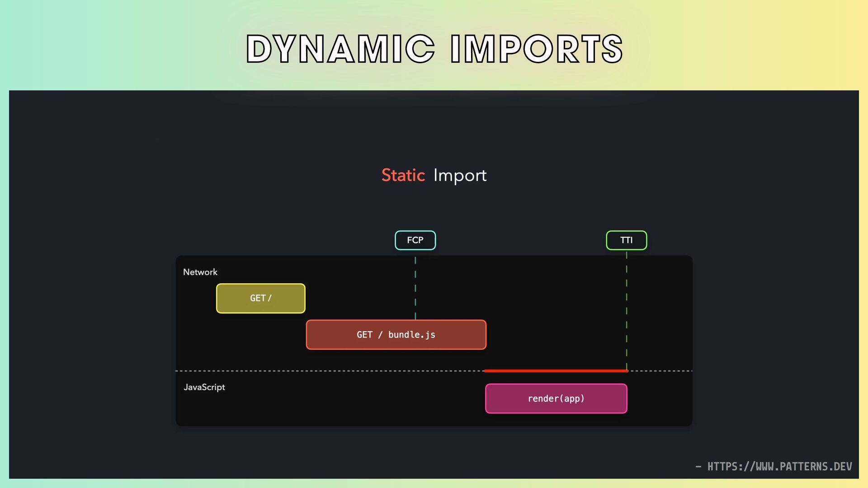Open the patterns.dev URL credit
The image size is (868, 488).
779,466
